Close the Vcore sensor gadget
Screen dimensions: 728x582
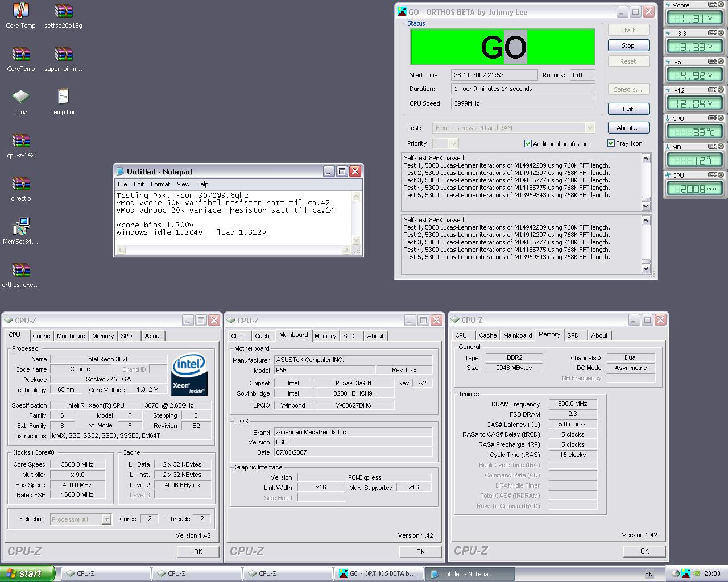721,5
